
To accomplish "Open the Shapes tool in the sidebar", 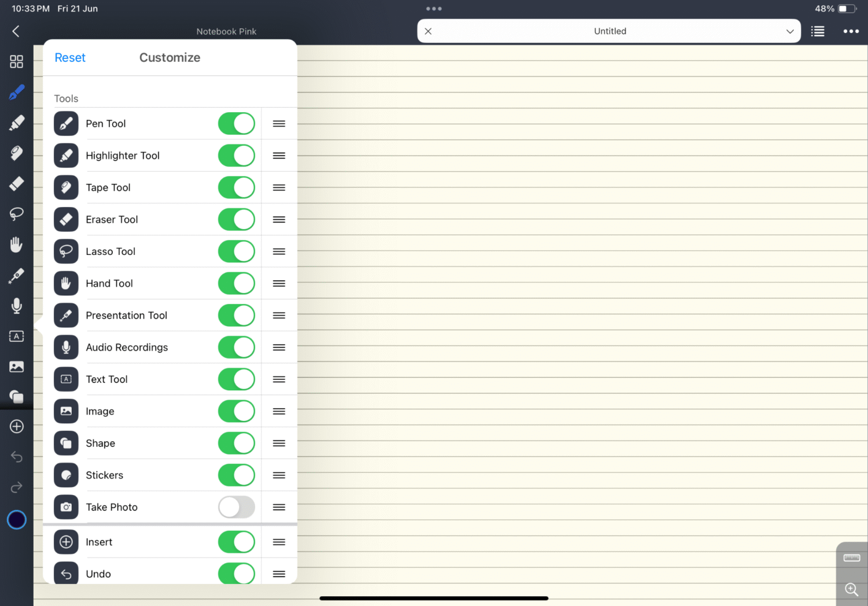I will 16,397.
